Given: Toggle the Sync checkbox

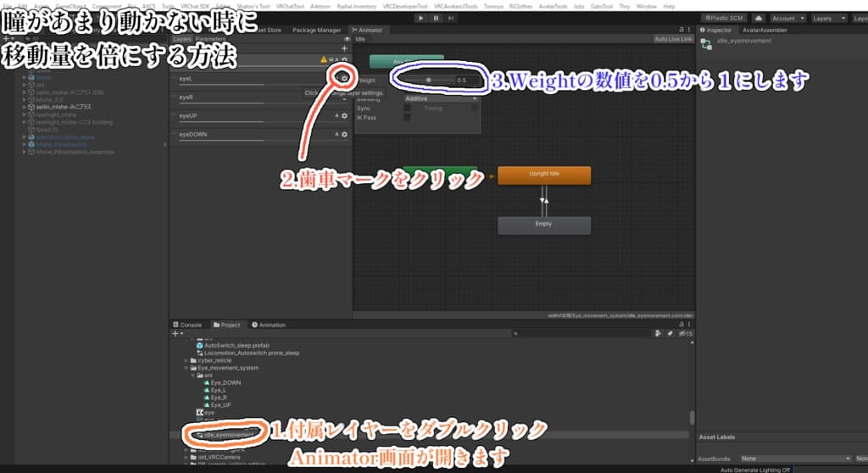Looking at the screenshot, I should click(x=408, y=108).
